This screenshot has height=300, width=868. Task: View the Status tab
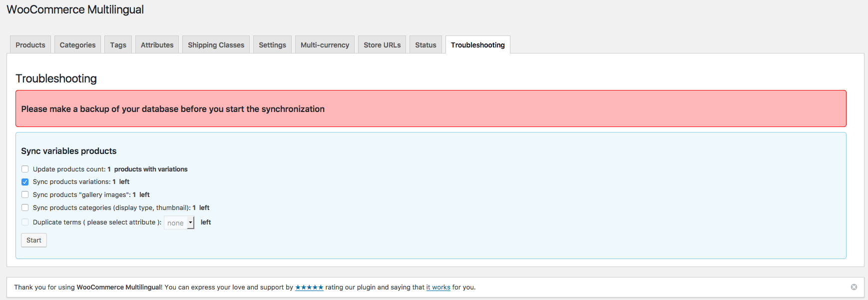tap(426, 44)
